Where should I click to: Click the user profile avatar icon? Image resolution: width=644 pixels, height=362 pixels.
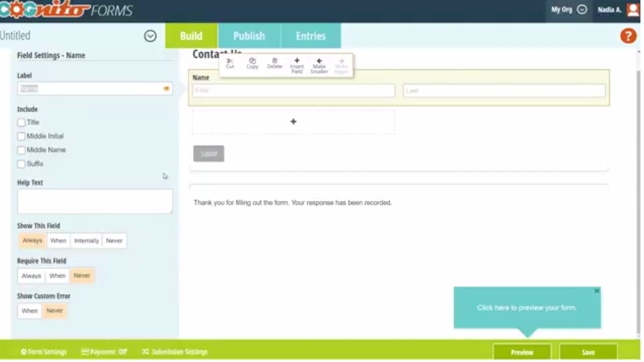[633, 9]
